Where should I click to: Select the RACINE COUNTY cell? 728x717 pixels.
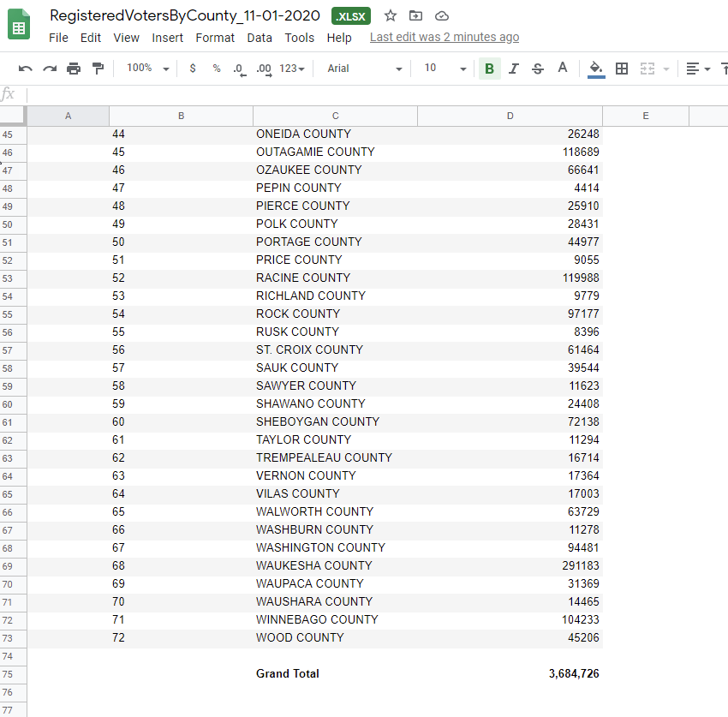point(335,278)
